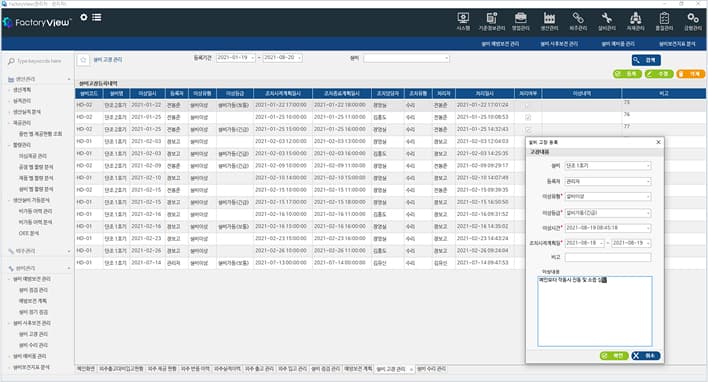Select 공정 별 불량 분석 in sidebar
The image size is (708, 382).
pos(36,167)
